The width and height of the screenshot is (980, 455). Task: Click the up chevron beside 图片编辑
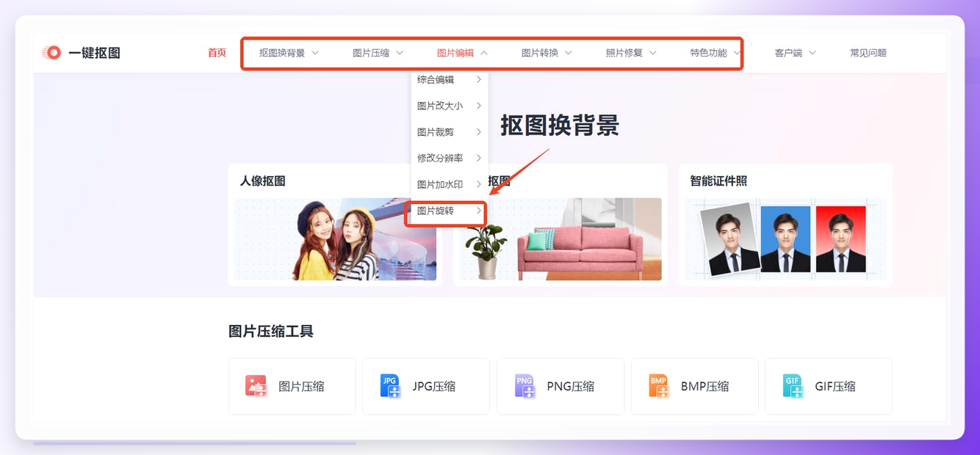click(x=484, y=53)
